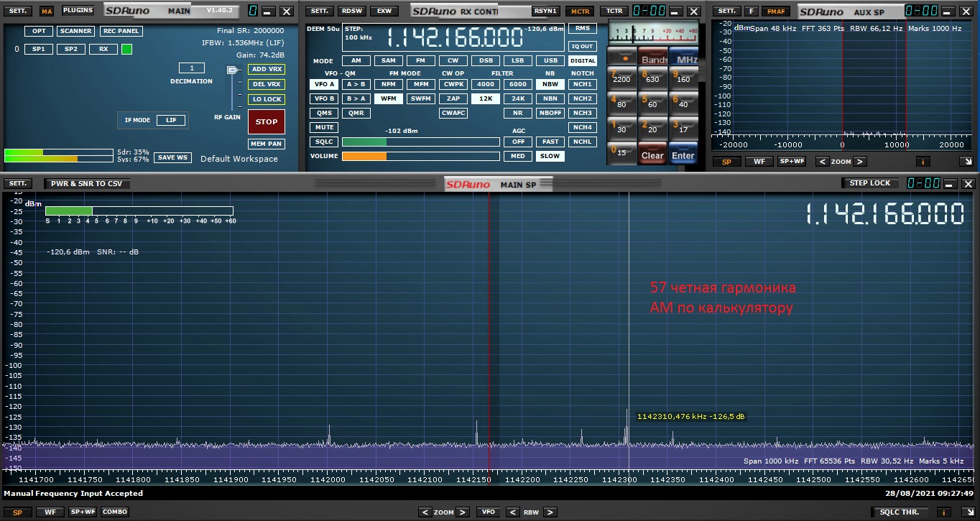
Task: Set filter to 24K
Action: point(517,98)
